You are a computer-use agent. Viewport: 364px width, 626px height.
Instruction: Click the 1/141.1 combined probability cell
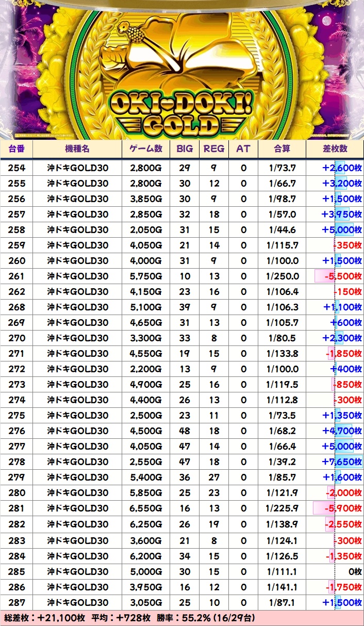pos(282,587)
